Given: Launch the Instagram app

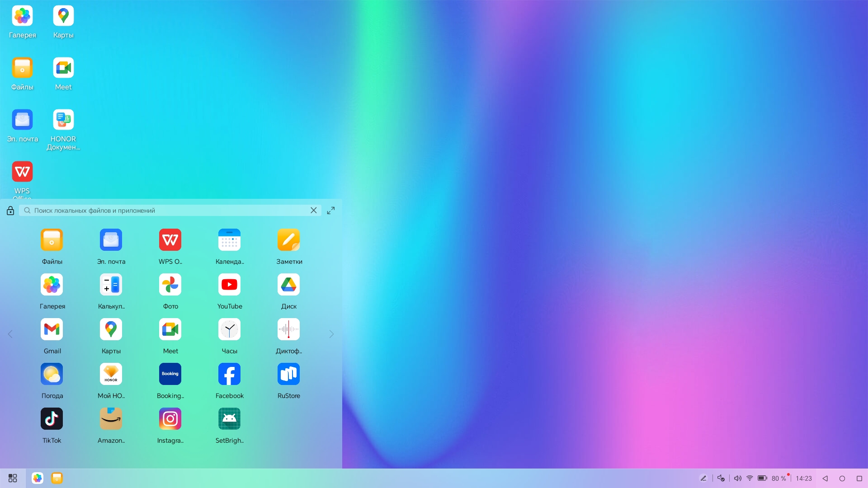Looking at the screenshot, I should click(x=170, y=419).
